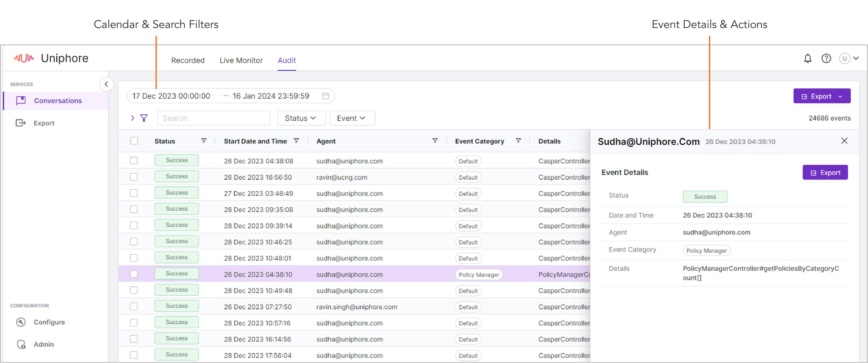Click the Policy Manager tag in event details

[707, 250]
